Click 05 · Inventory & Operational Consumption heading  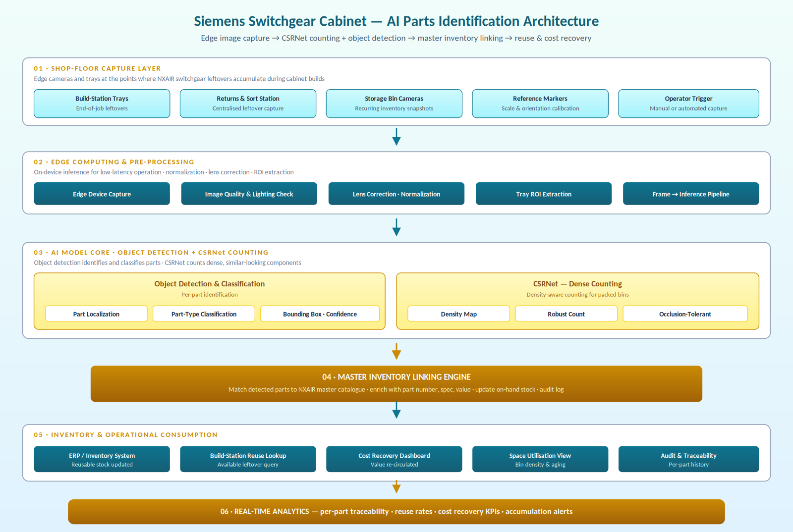tap(125, 435)
